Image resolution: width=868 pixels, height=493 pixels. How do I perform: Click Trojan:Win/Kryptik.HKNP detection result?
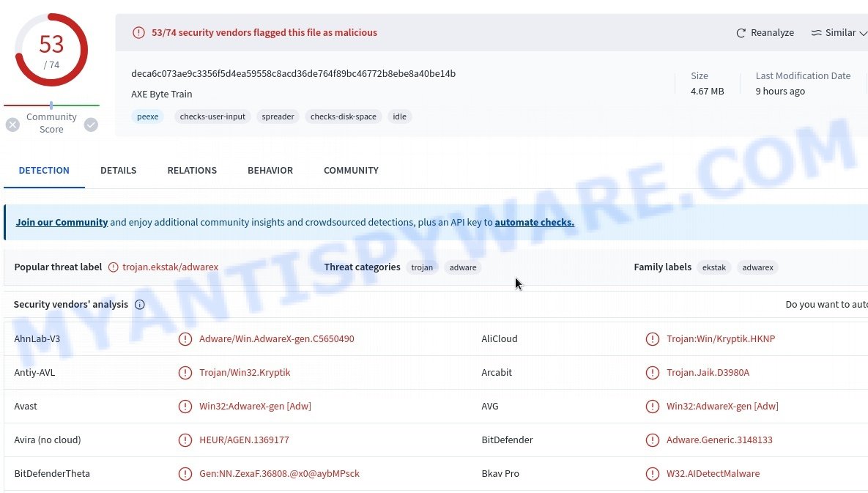[x=721, y=338]
